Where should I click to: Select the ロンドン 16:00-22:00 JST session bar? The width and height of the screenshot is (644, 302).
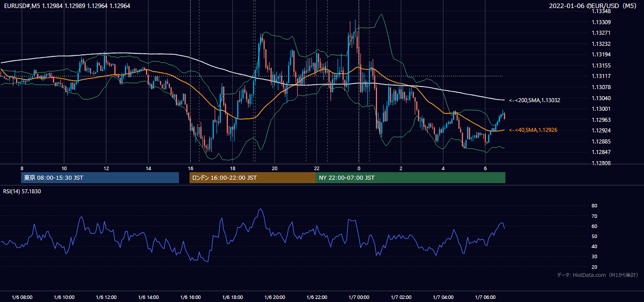(x=252, y=178)
